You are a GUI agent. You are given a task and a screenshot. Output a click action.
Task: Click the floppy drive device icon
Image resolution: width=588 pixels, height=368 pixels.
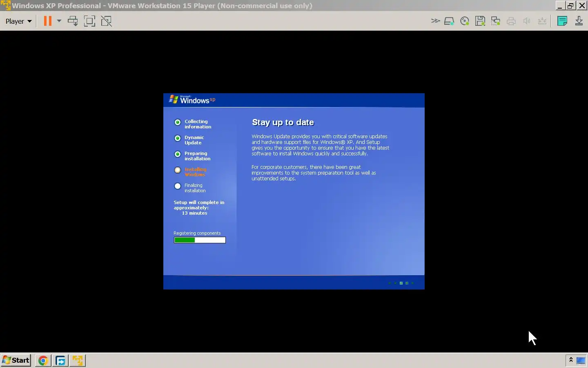tap(480, 21)
